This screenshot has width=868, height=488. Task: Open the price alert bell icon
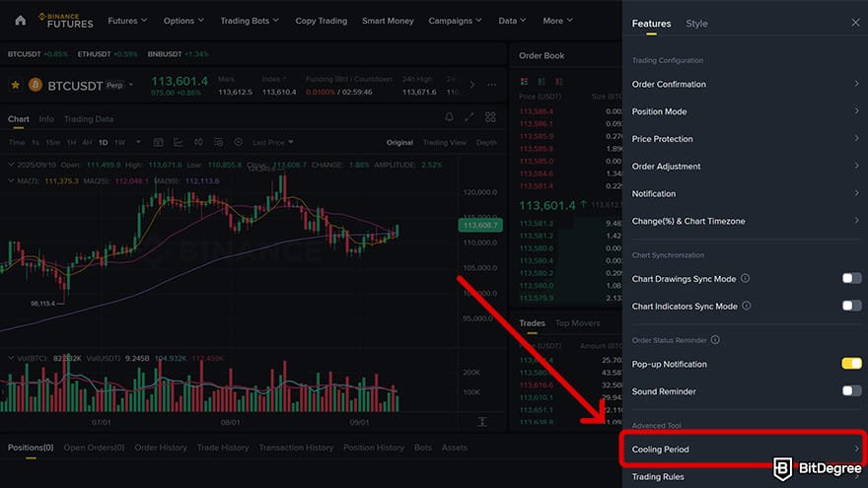tap(449, 116)
